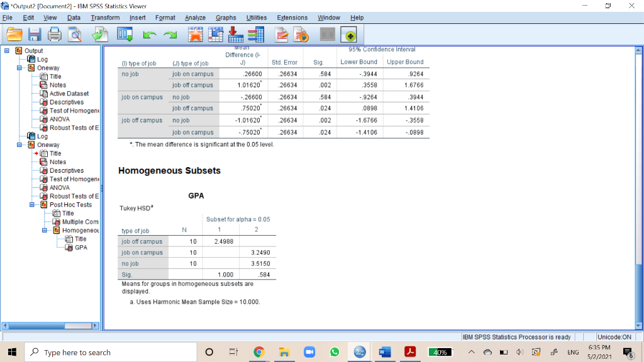
Task: Open the Graphs menu
Action: click(226, 18)
